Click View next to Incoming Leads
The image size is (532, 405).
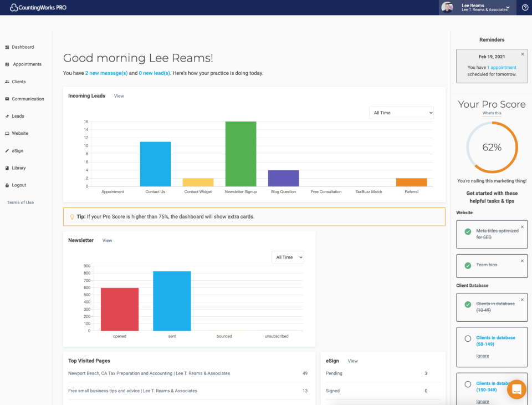(119, 96)
